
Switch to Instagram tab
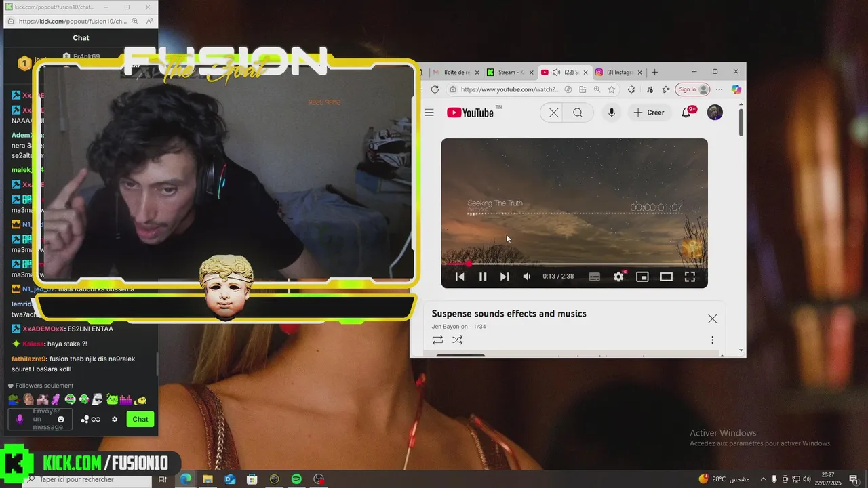point(618,72)
